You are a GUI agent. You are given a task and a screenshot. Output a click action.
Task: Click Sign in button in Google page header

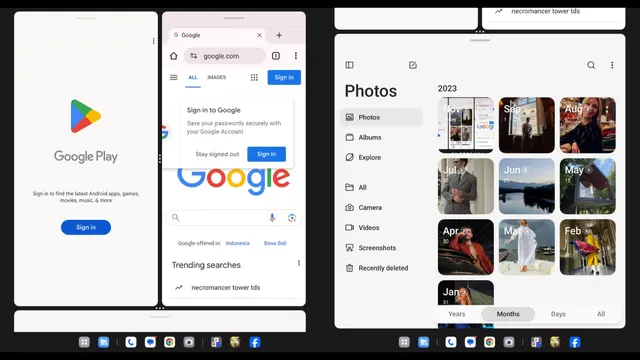click(284, 77)
